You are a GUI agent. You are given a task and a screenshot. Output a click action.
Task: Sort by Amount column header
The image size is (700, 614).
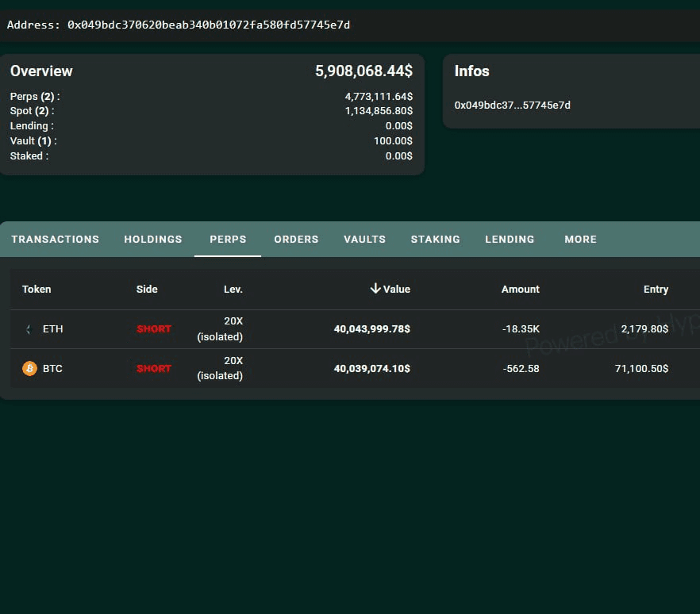pos(520,290)
